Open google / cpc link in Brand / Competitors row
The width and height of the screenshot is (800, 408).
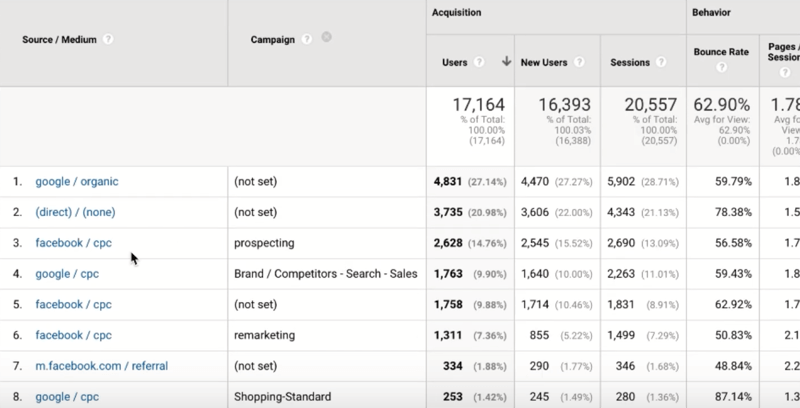(x=67, y=274)
